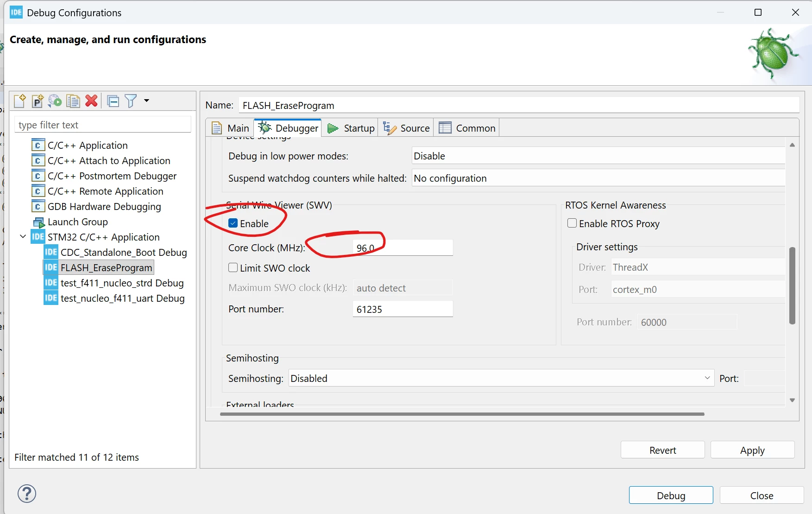Collapse the STM32 C/C++ Application node
The image size is (812, 514).
[23, 237]
